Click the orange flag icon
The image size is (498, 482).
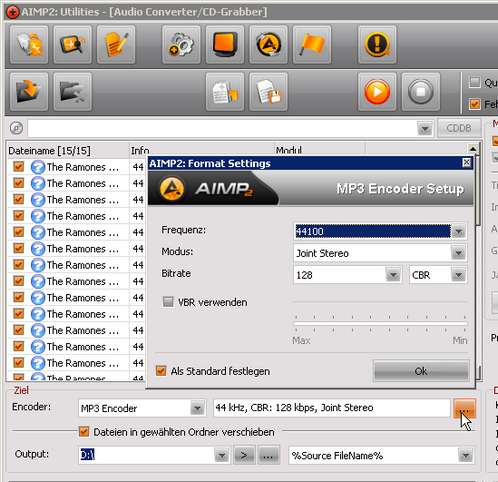(x=312, y=44)
